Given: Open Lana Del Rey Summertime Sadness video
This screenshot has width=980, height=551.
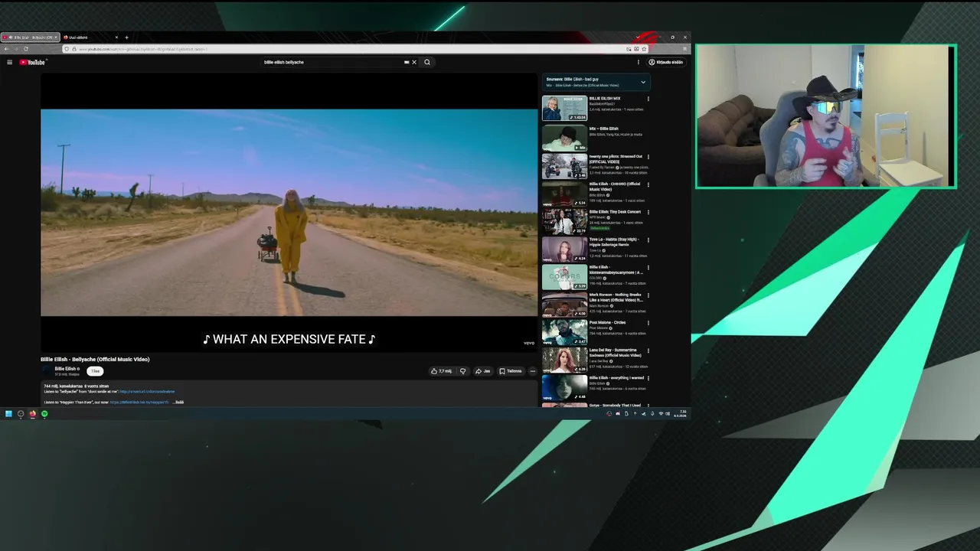Looking at the screenshot, I should pyautogui.click(x=564, y=360).
